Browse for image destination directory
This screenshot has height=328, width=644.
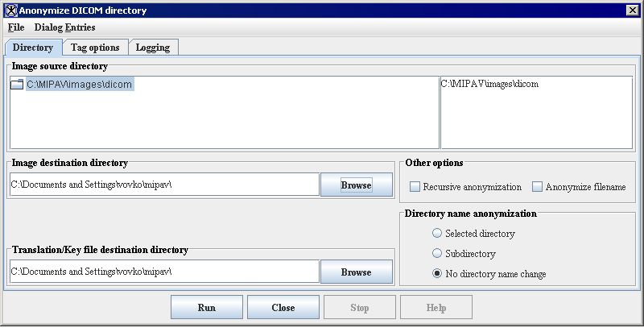(x=356, y=185)
